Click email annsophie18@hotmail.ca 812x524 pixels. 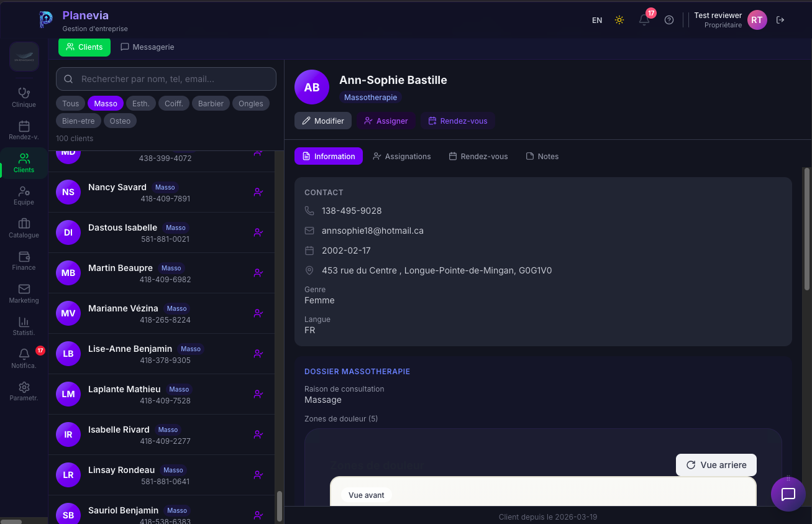click(373, 231)
